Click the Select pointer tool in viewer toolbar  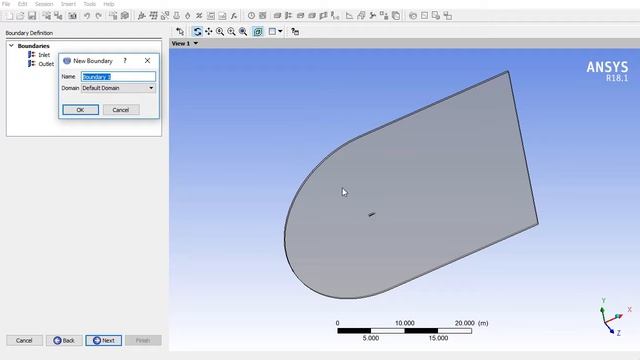(180, 31)
